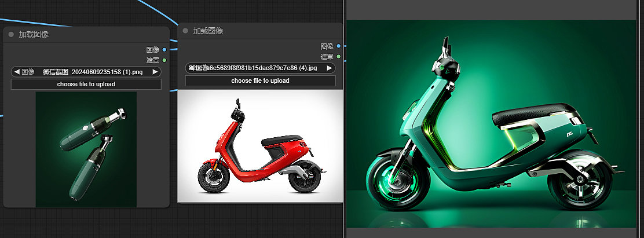The image size is (644, 238).
Task: Open the 微信截图_20240609235158 (1).png file dropdown
Action: pos(93,72)
